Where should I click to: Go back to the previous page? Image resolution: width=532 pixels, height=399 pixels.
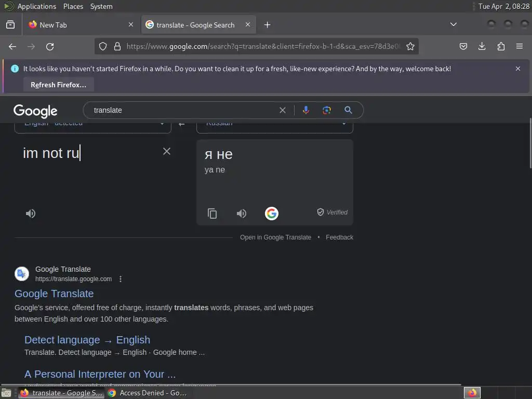(12, 46)
